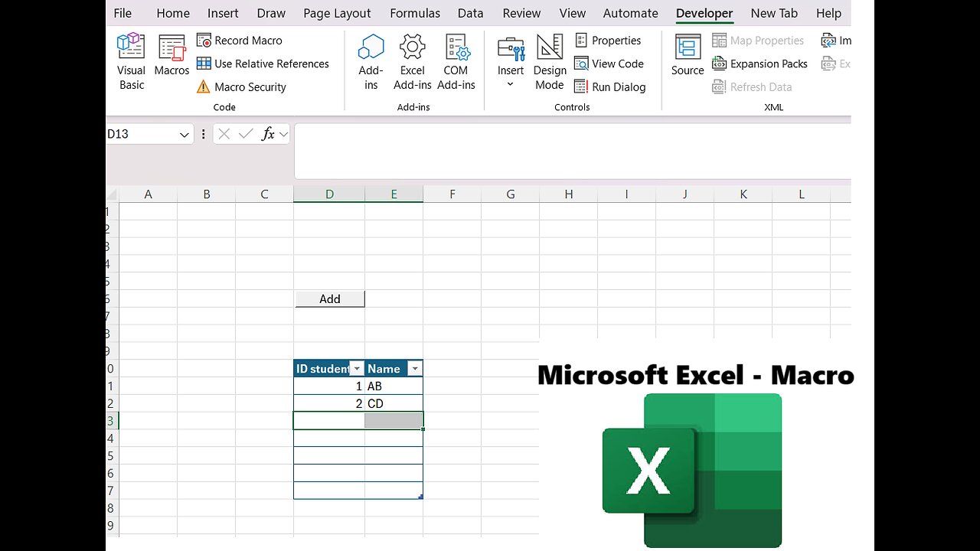Select column H header
The height and width of the screenshot is (551, 980).
coord(568,194)
